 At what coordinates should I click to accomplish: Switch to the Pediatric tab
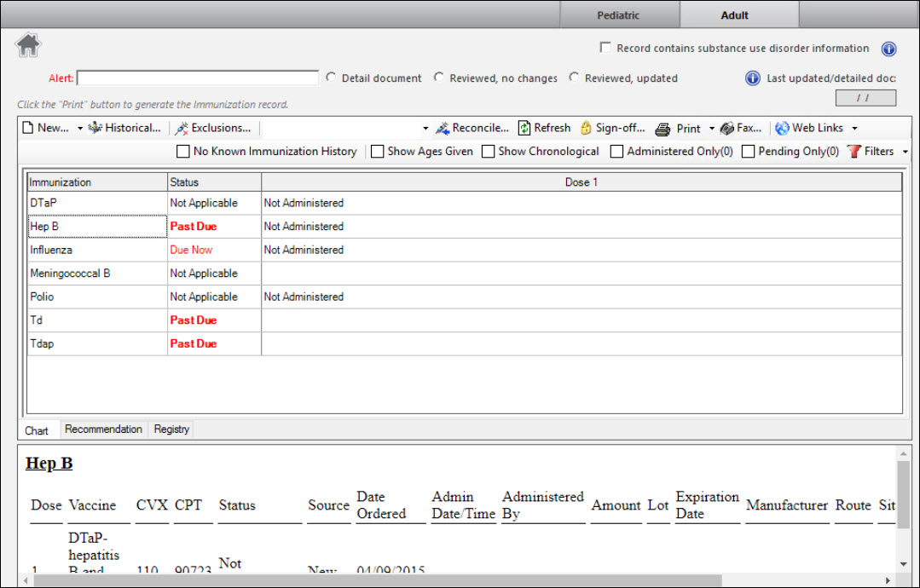coord(618,15)
